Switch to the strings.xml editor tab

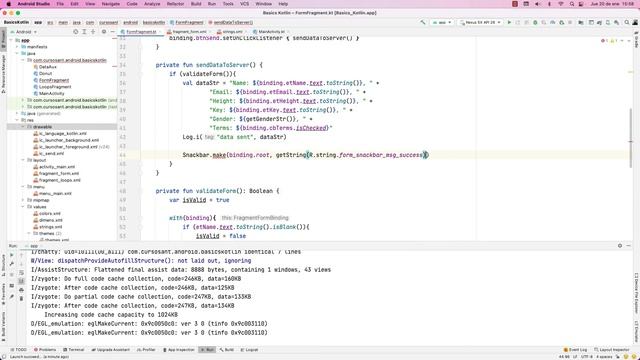click(230, 31)
